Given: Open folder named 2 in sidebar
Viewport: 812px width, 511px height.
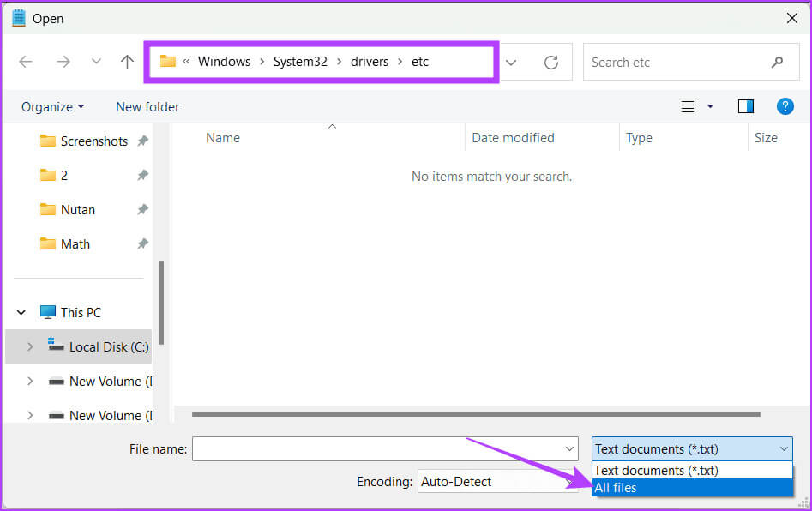Looking at the screenshot, I should 54,175.
